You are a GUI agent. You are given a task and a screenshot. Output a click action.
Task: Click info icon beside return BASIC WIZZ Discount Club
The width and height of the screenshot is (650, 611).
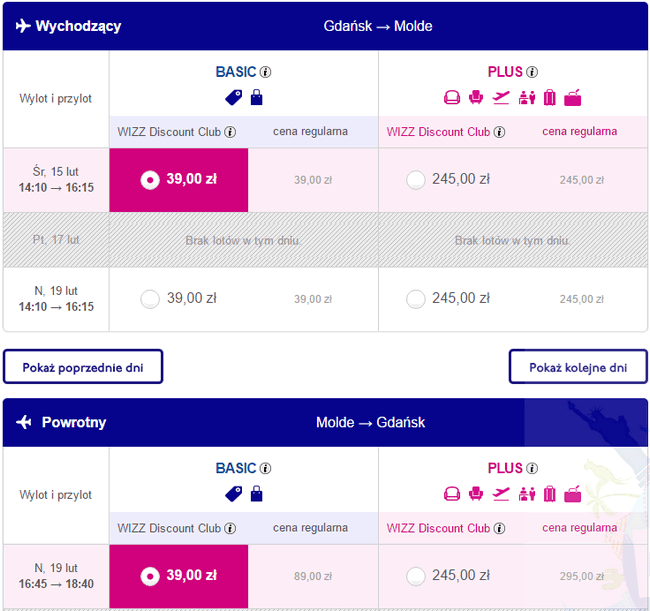(230, 529)
